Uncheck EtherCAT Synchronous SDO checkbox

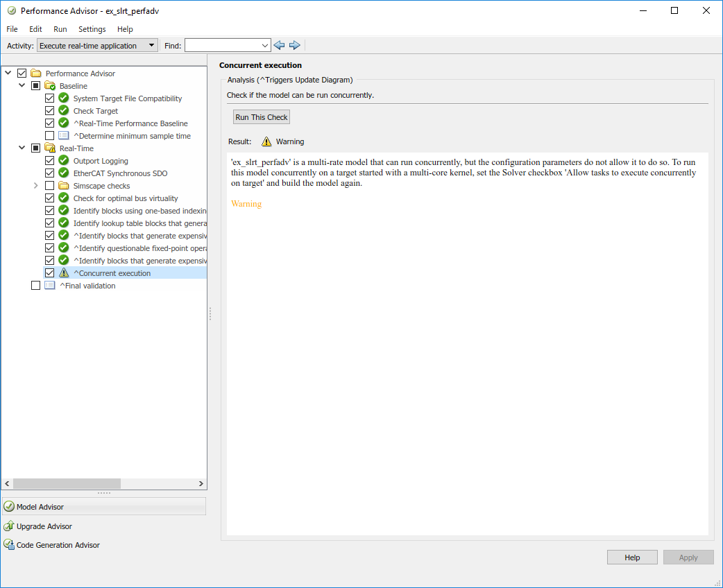(x=49, y=173)
